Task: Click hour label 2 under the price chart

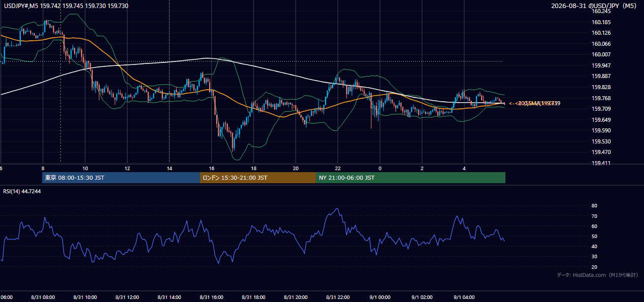Action: [422, 168]
